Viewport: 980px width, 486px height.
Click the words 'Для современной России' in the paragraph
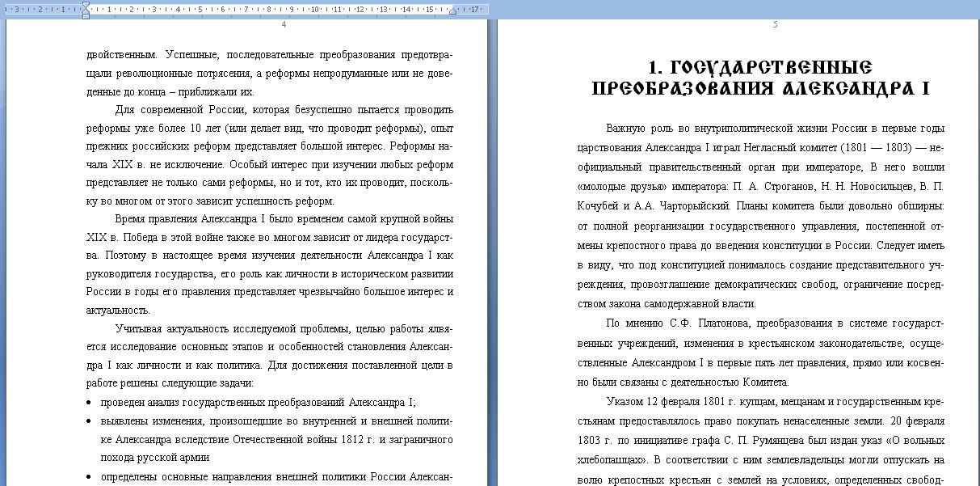pyautogui.click(x=179, y=110)
